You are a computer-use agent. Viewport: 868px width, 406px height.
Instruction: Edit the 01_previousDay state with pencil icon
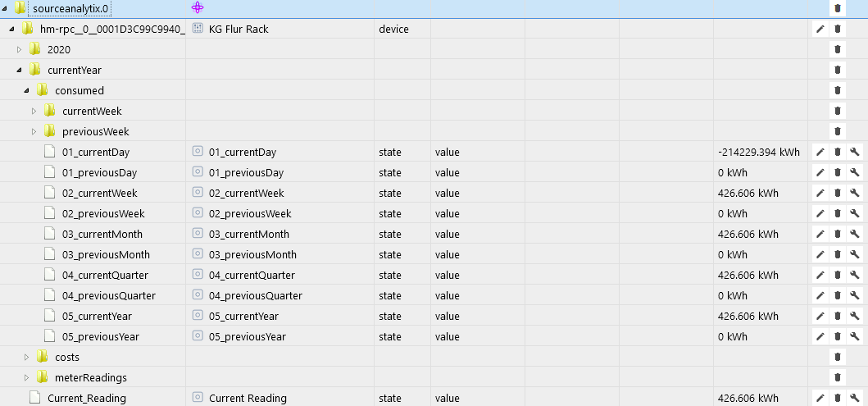pyautogui.click(x=820, y=172)
